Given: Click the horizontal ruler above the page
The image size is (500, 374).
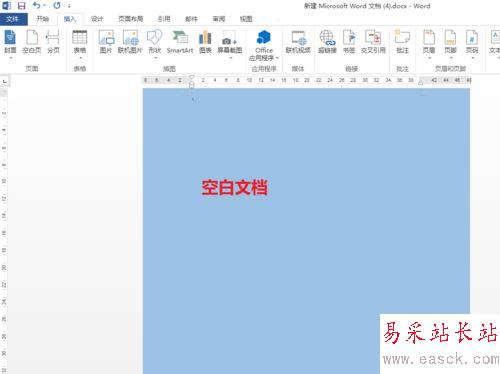Looking at the screenshot, I should (x=307, y=80).
